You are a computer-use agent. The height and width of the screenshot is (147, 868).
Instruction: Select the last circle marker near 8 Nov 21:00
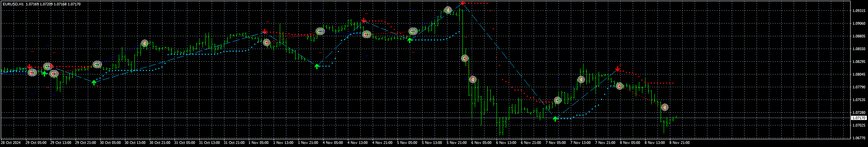pos(664,107)
